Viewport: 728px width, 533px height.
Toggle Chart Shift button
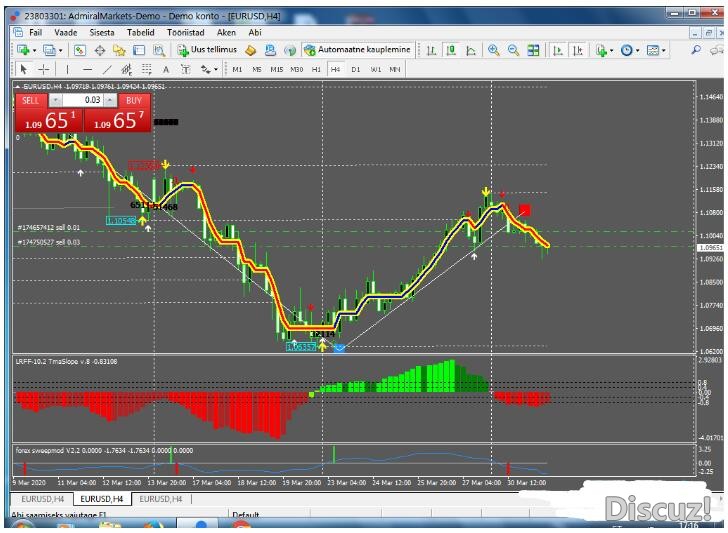tap(578, 50)
